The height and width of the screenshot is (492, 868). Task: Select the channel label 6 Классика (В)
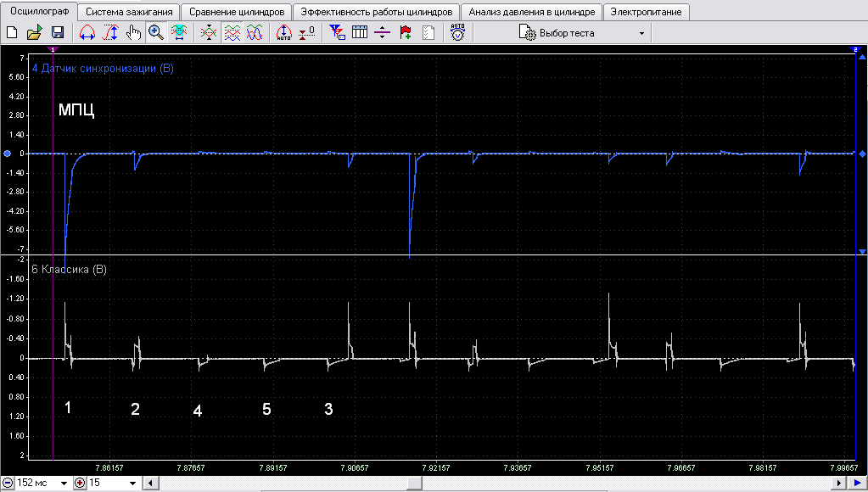click(70, 270)
